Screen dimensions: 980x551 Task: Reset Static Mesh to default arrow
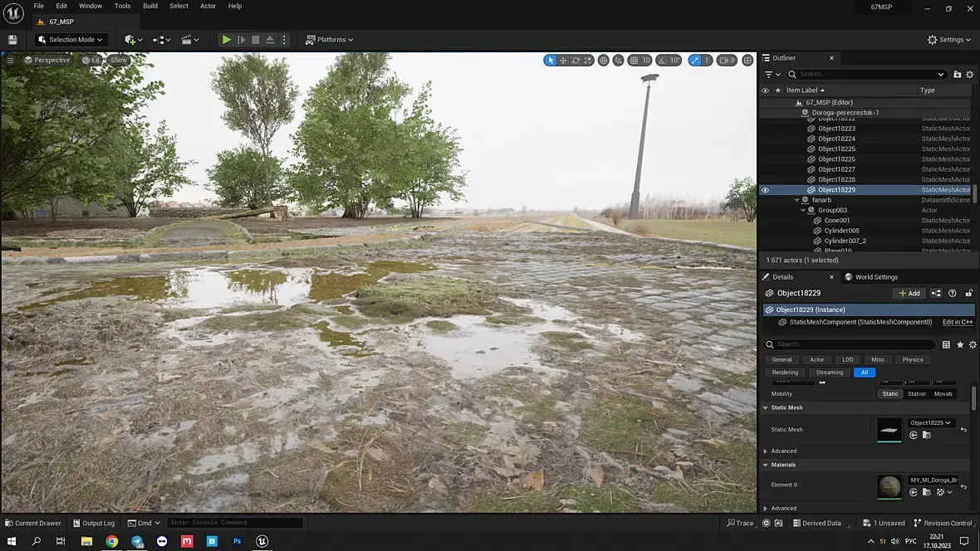pos(963,429)
